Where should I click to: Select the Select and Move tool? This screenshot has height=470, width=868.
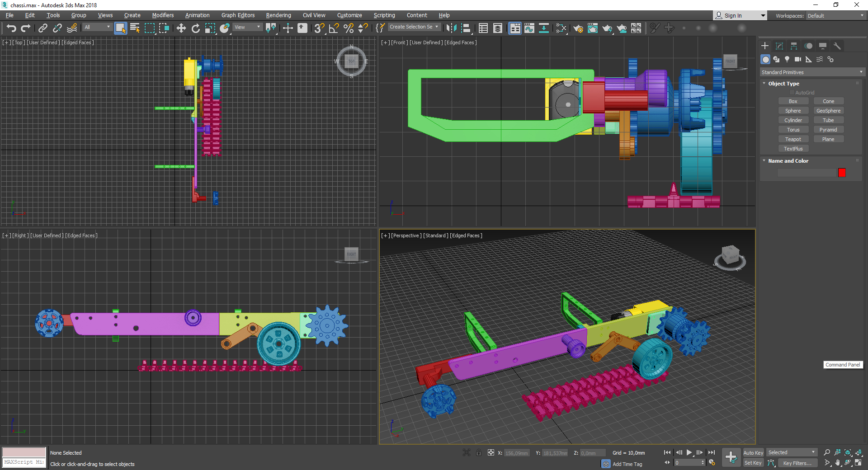click(181, 28)
